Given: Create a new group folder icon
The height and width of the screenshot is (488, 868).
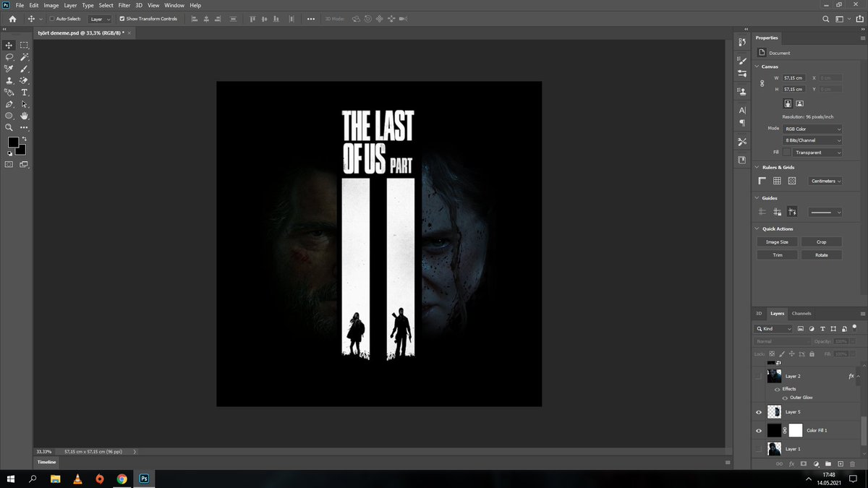Looking at the screenshot, I should (828, 463).
